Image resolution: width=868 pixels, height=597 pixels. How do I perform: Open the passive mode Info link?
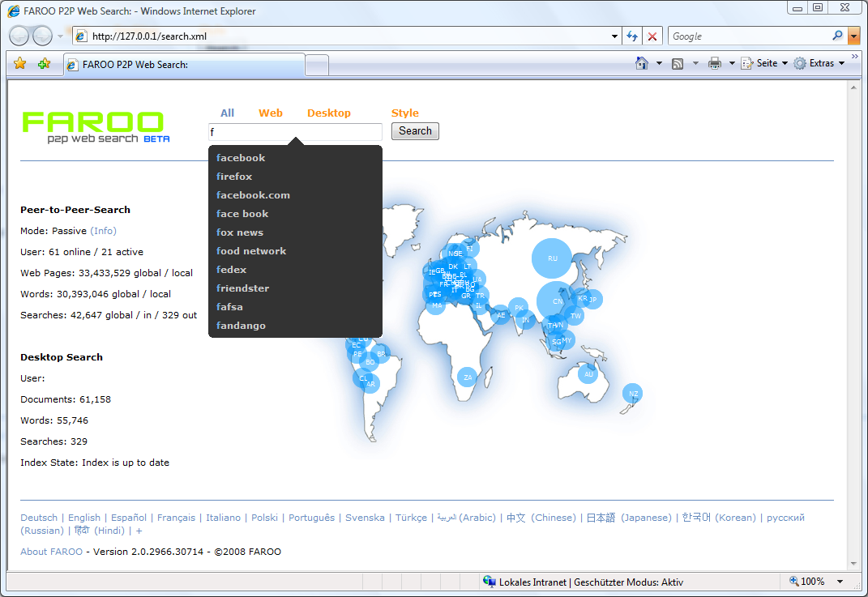(x=104, y=231)
